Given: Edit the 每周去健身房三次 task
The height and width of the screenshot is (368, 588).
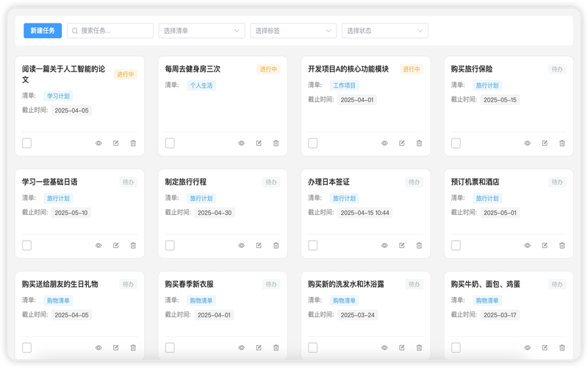Looking at the screenshot, I should 259,143.
